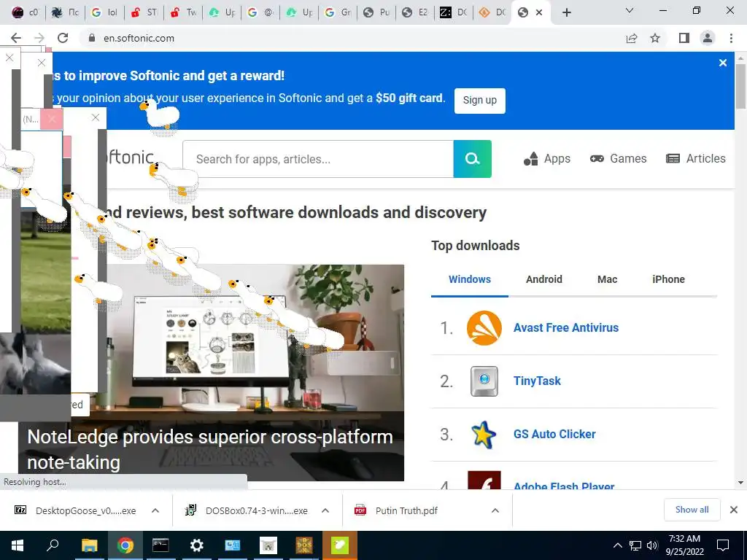747x560 pixels.
Task: Click the scrollbar down arrow
Action: click(740, 483)
